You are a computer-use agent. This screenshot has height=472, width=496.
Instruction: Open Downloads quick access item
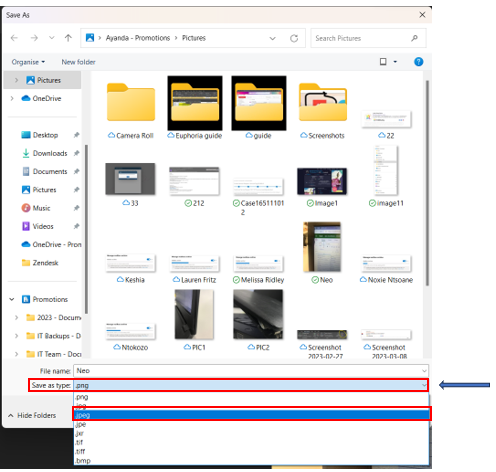[x=45, y=153]
